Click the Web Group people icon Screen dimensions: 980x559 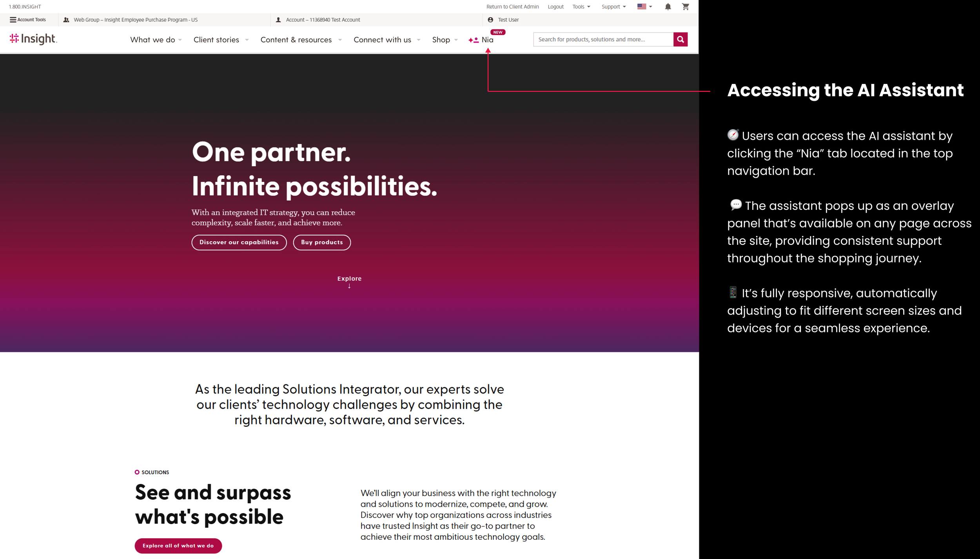pyautogui.click(x=66, y=20)
